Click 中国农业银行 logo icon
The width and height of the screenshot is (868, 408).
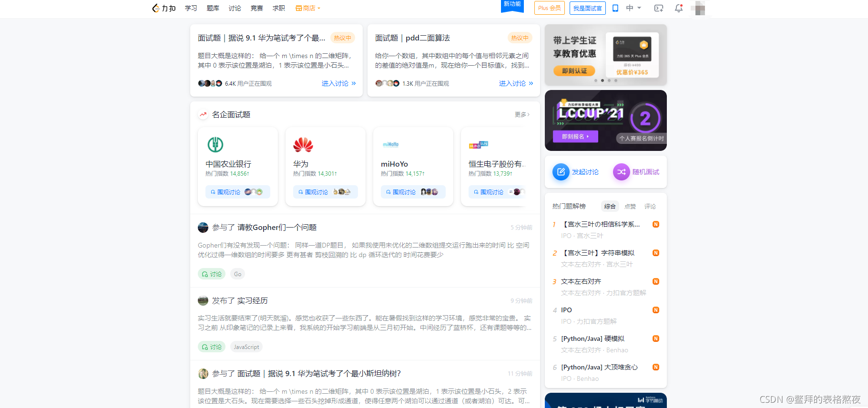(215, 144)
